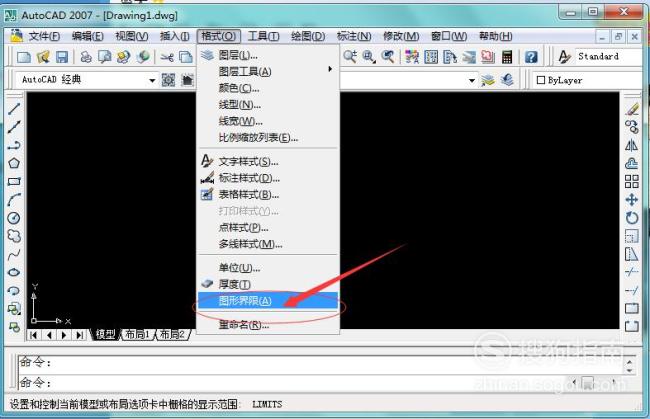650x419 pixels.
Task: Select the Line draw tool
Action: 14,109
